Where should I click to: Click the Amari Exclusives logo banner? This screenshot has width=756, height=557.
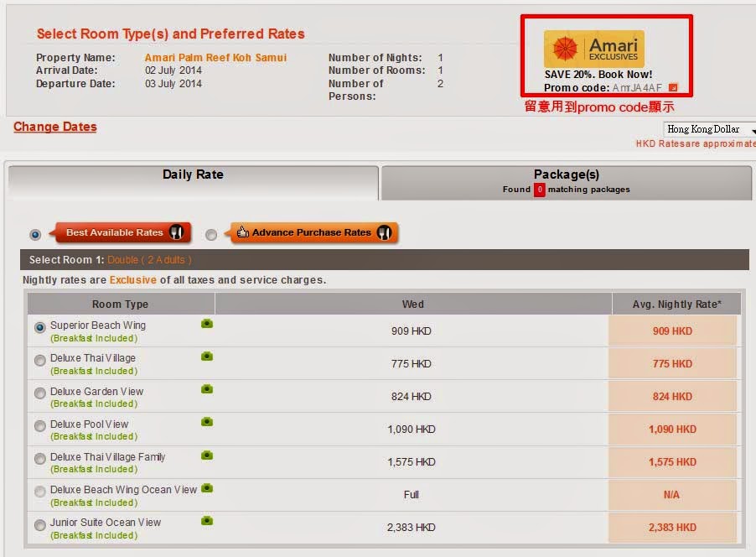point(593,49)
